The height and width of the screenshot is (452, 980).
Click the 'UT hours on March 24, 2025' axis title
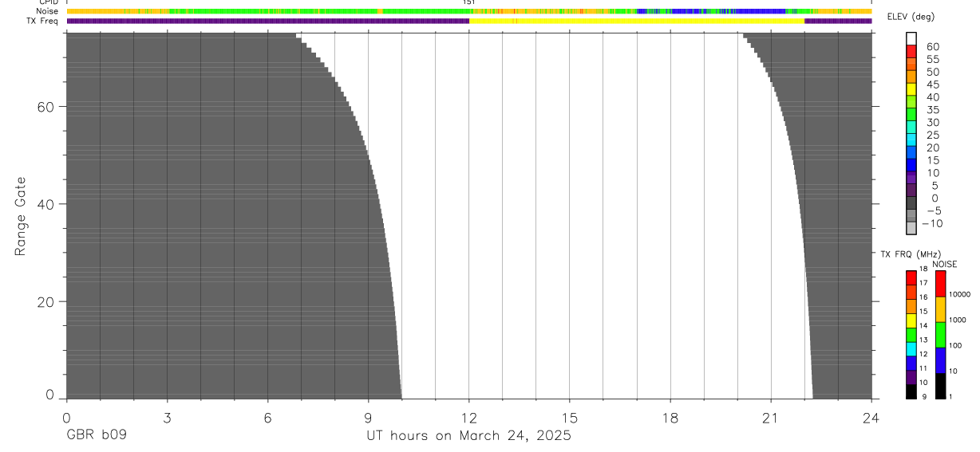pyautogui.click(x=468, y=435)
